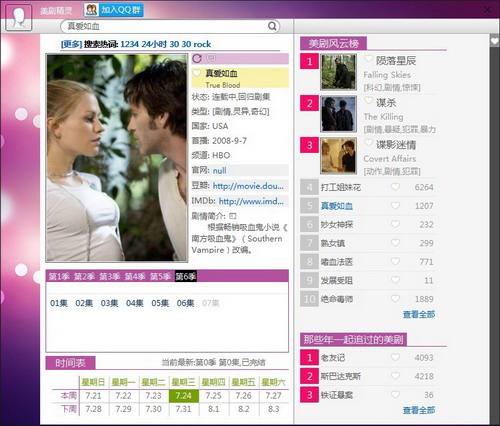Toggle favorite heart for 绝命毒师
500x426 pixels.
(395, 299)
